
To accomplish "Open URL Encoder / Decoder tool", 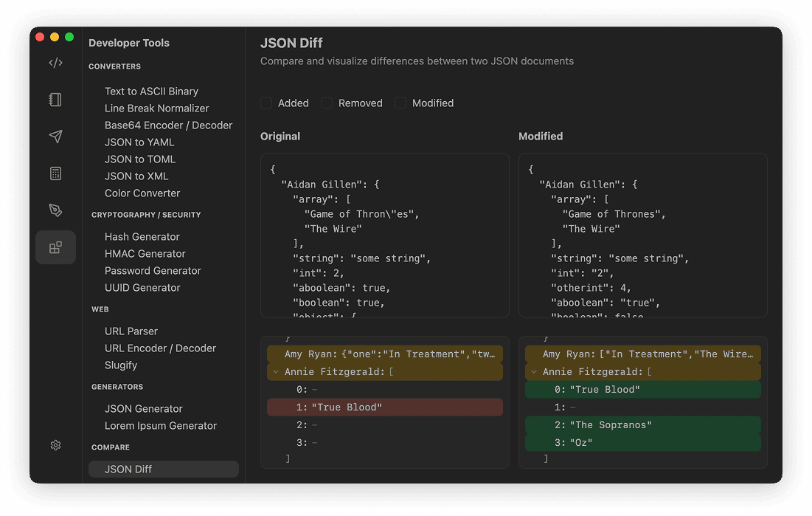I will click(x=160, y=348).
